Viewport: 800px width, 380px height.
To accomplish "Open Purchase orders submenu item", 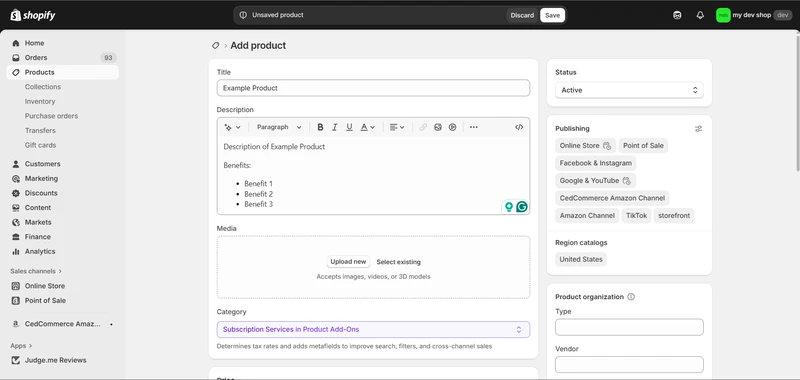I will click(51, 116).
